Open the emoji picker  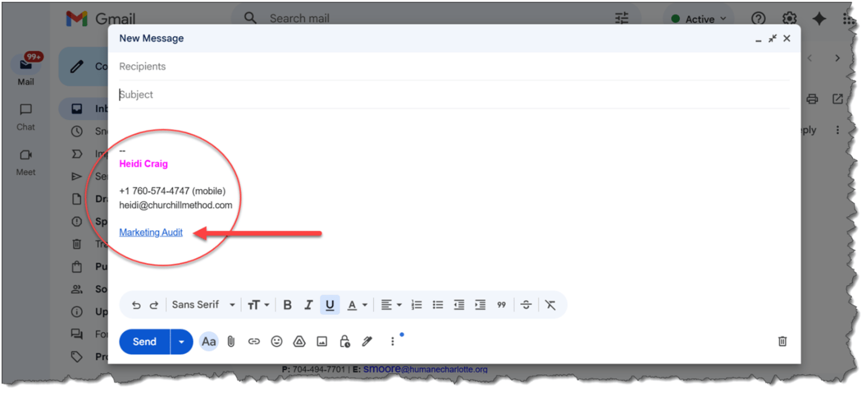[x=276, y=342]
